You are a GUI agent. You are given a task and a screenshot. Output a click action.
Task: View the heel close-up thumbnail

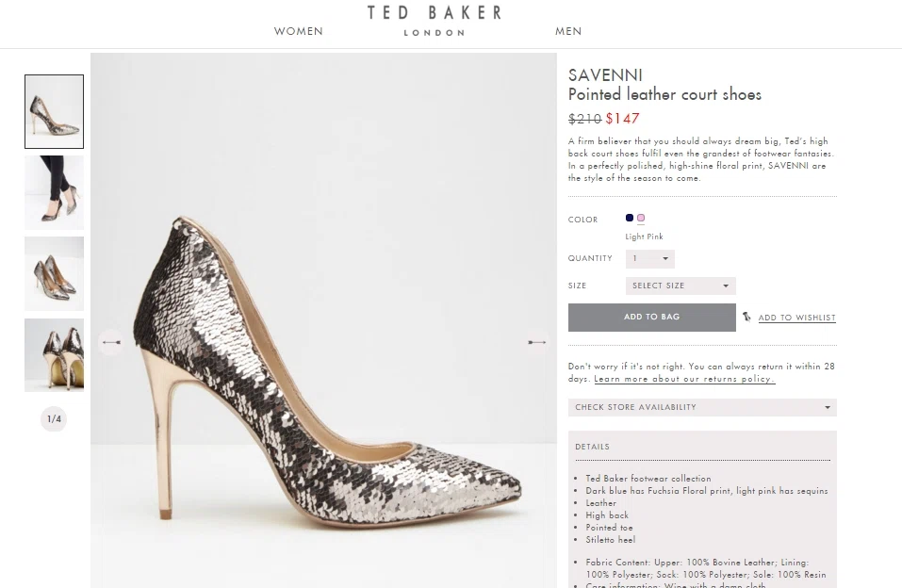pyautogui.click(x=54, y=354)
